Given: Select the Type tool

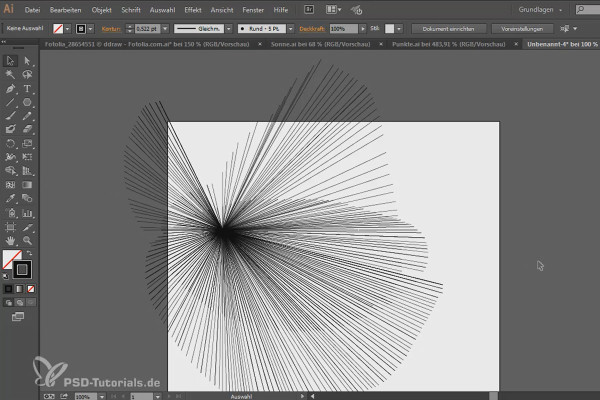Looking at the screenshot, I should [27, 89].
